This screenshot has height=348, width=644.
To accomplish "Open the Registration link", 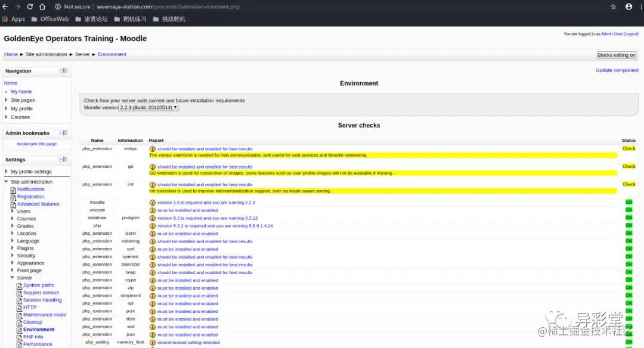I will point(30,197).
